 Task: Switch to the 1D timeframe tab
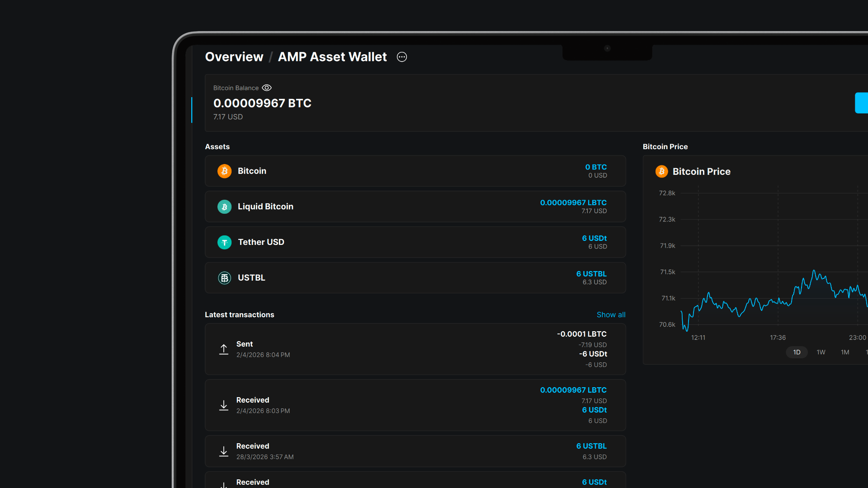point(797,352)
